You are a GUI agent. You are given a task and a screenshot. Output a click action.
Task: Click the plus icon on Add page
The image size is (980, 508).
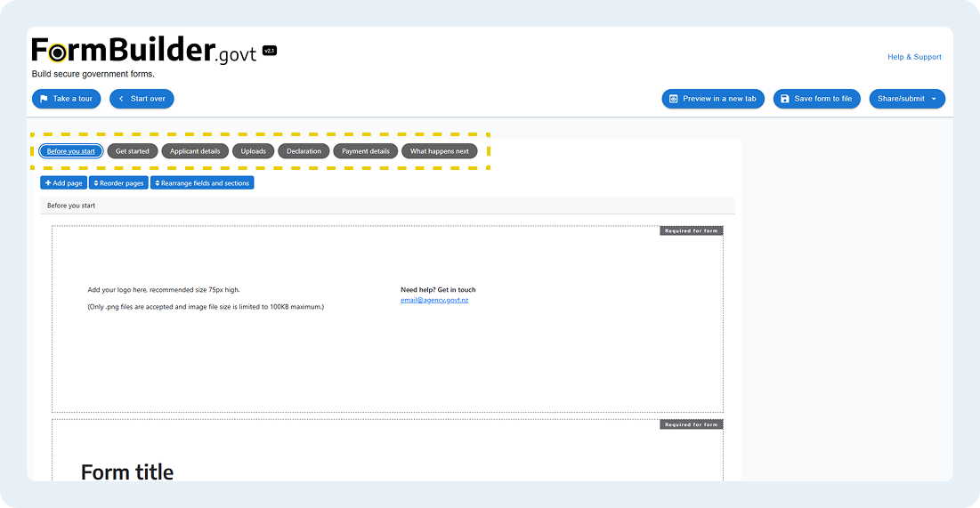click(48, 183)
